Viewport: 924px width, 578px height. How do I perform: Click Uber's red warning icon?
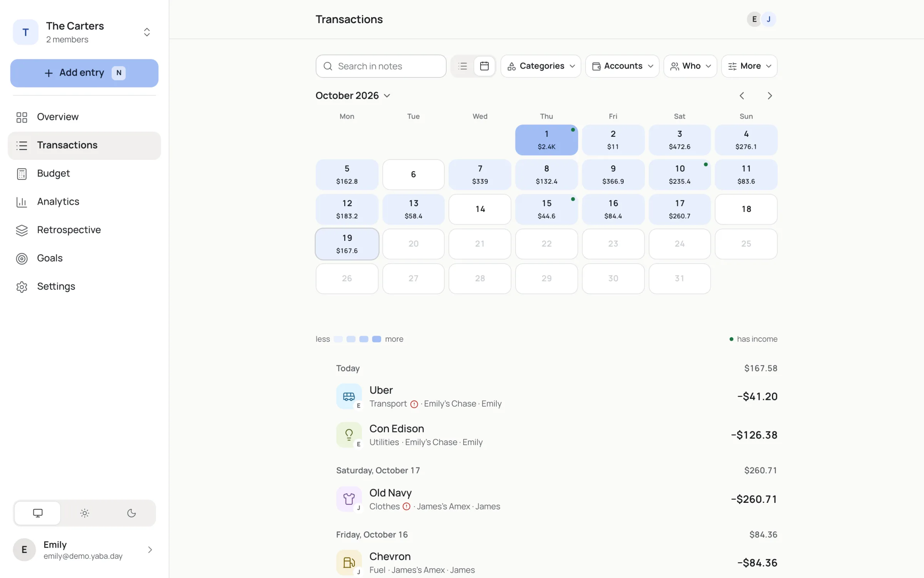pyautogui.click(x=414, y=404)
